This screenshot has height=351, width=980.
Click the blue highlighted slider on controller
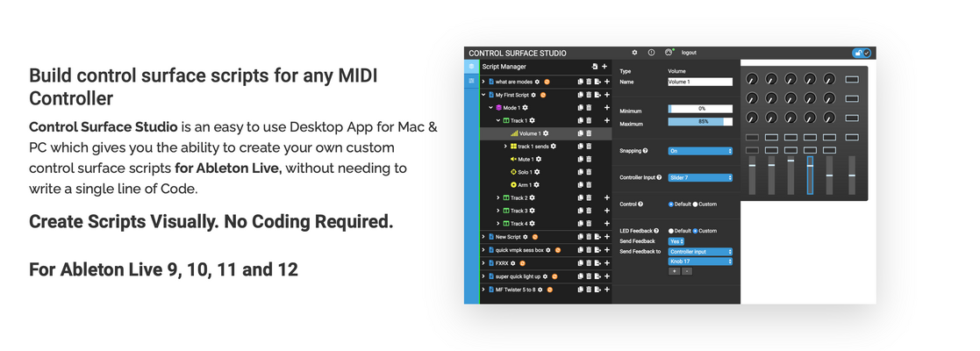pos(810,175)
